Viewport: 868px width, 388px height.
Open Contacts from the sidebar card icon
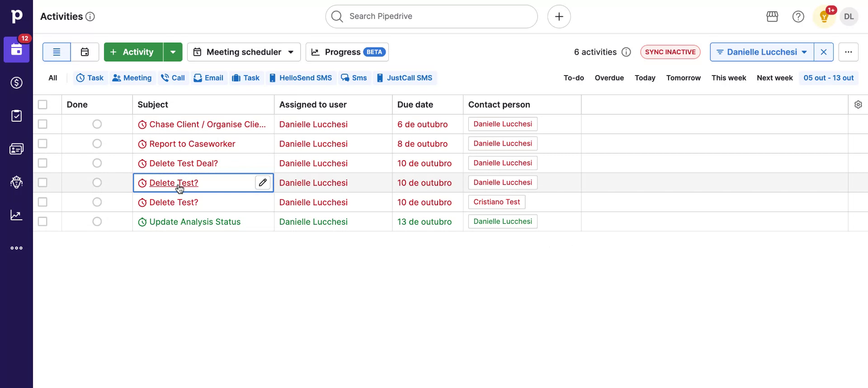click(16, 149)
